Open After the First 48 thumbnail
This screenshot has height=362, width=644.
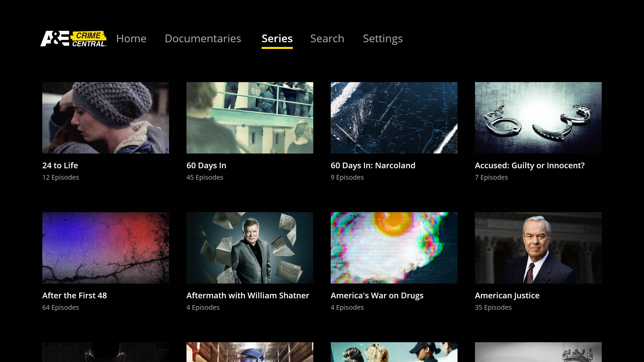(106, 248)
